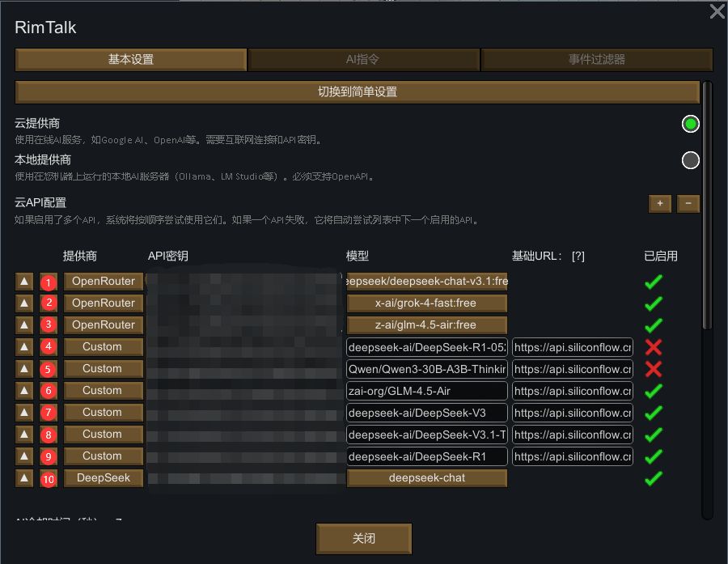
Task: Open Custom provider dropdown for row 5
Action: [x=103, y=369]
